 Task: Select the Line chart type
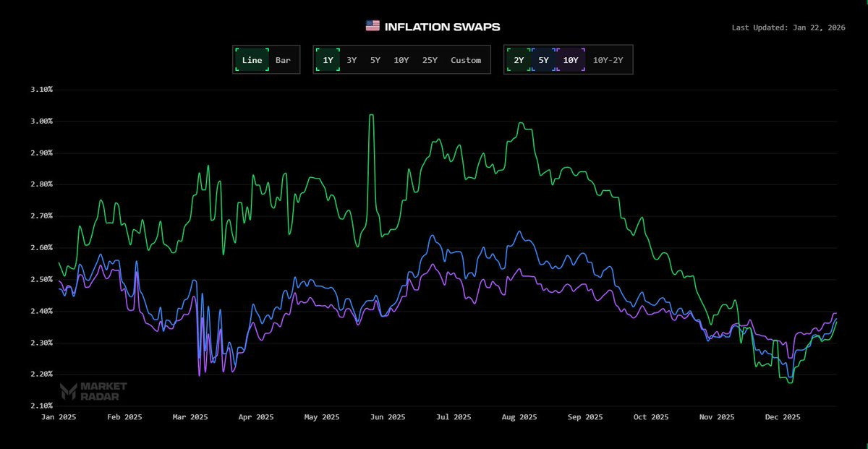252,60
